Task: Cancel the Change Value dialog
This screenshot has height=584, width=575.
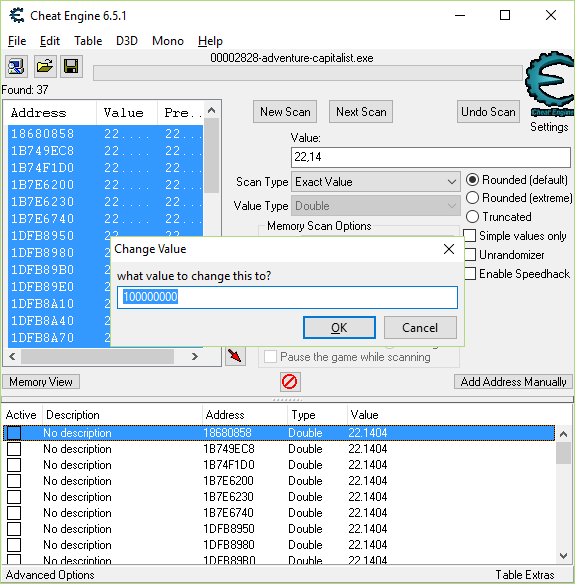Action: pyautogui.click(x=420, y=328)
